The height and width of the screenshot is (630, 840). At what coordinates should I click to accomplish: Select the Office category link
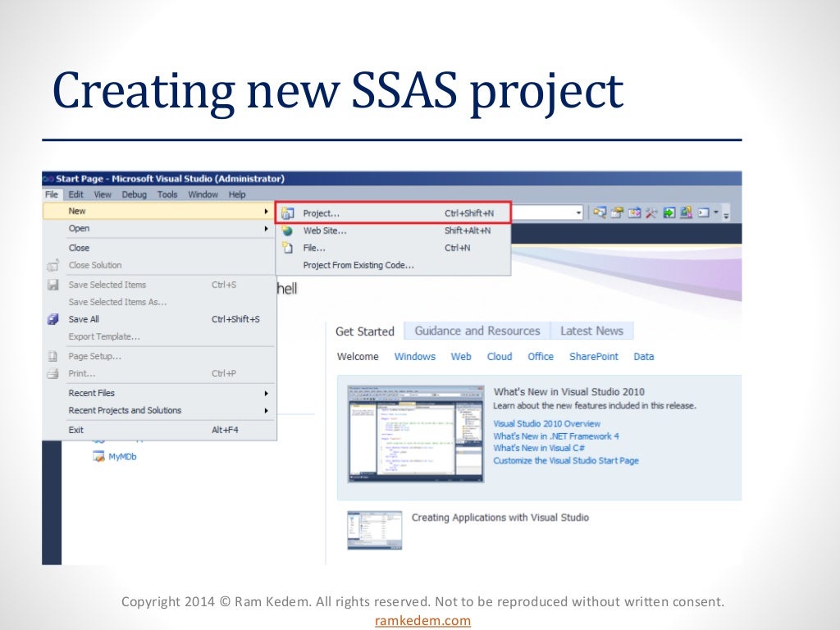click(541, 357)
